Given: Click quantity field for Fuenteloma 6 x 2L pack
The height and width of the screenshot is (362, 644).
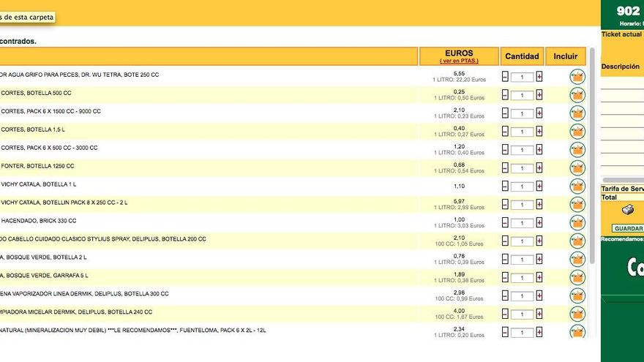Looking at the screenshot, I should [522, 333].
